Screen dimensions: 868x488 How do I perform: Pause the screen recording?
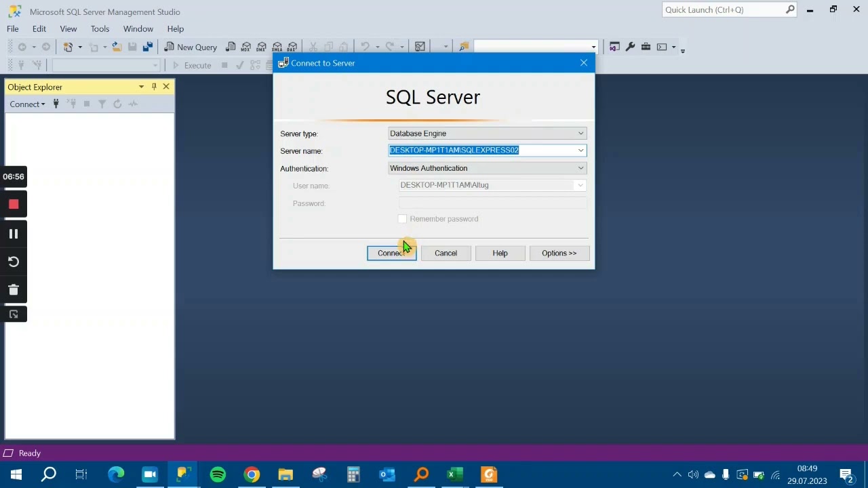pyautogui.click(x=14, y=234)
